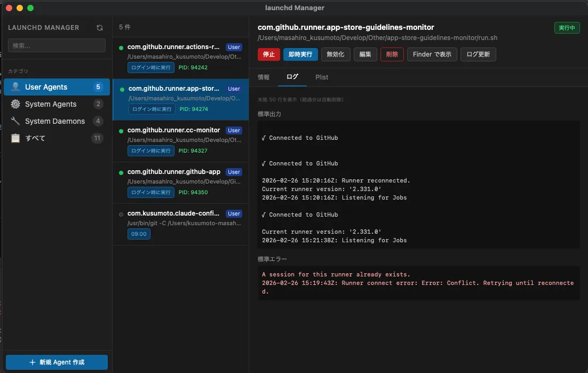Switch to 情報 tab

(264, 77)
